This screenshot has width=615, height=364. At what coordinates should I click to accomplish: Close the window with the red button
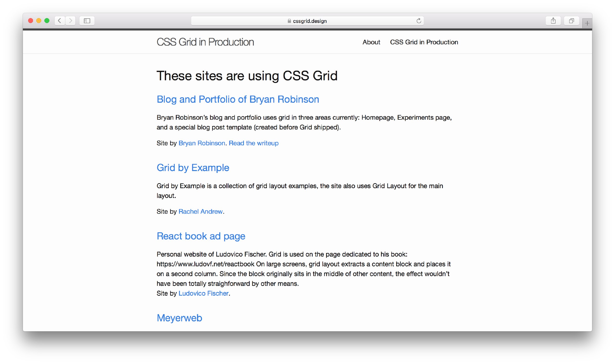point(31,21)
